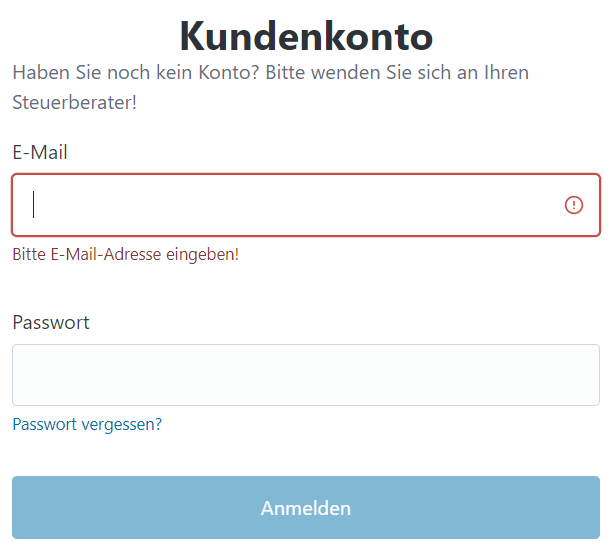613x558 pixels.
Task: Click "Bitte wenden Sie sich an Ihren" text
Action: click(x=397, y=72)
